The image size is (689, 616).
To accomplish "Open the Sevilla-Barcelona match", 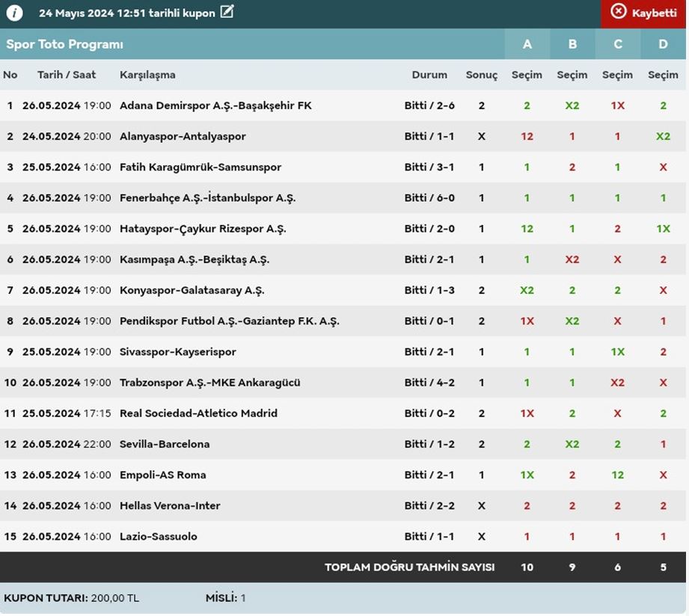I will tap(165, 444).
